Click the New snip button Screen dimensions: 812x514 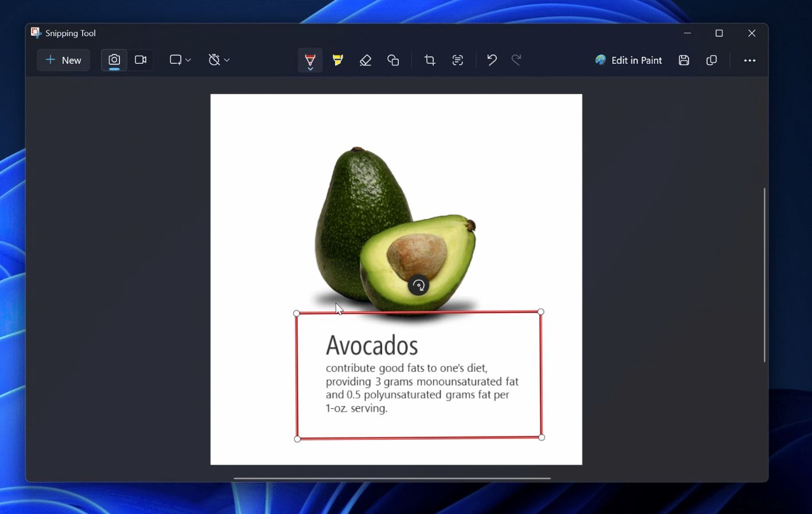pos(64,60)
